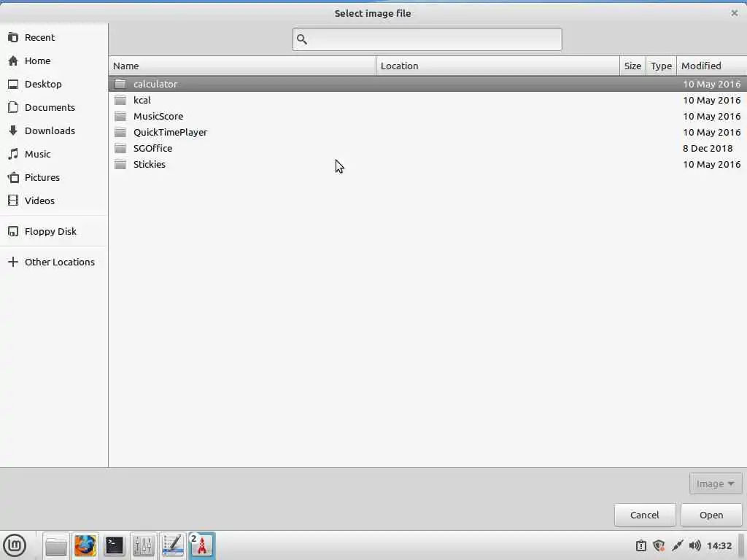The image size is (747, 560).
Task: Open the Downloads location
Action: (50, 131)
